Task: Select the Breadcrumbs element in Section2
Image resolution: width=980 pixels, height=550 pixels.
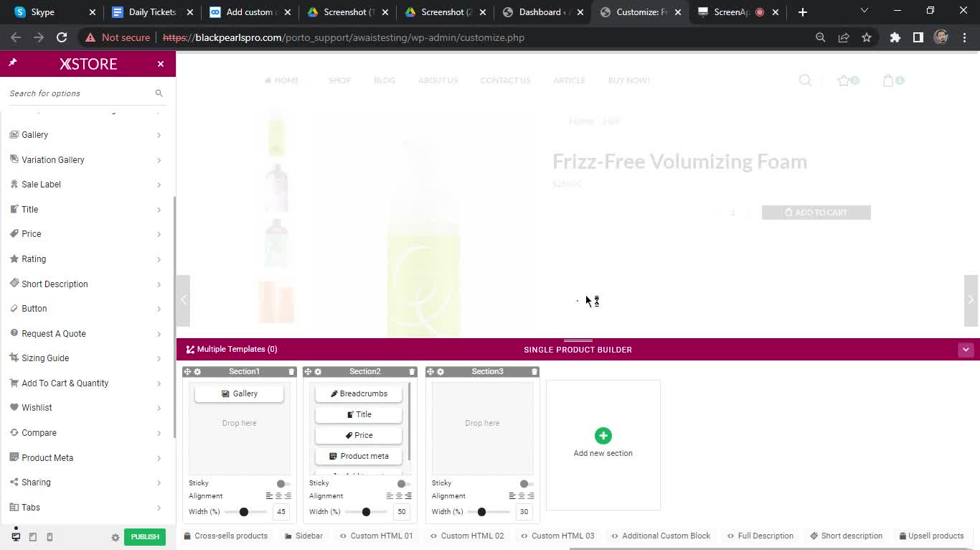Action: coord(359,393)
